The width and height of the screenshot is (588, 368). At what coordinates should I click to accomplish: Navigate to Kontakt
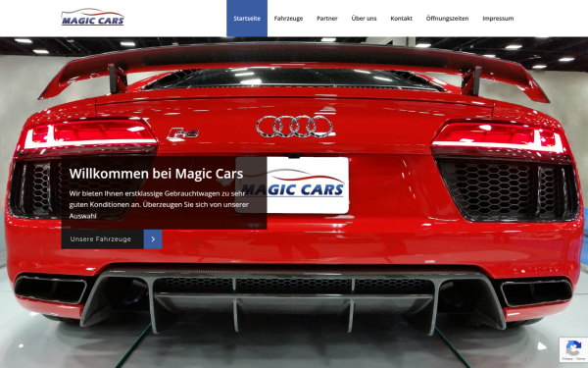click(x=401, y=19)
